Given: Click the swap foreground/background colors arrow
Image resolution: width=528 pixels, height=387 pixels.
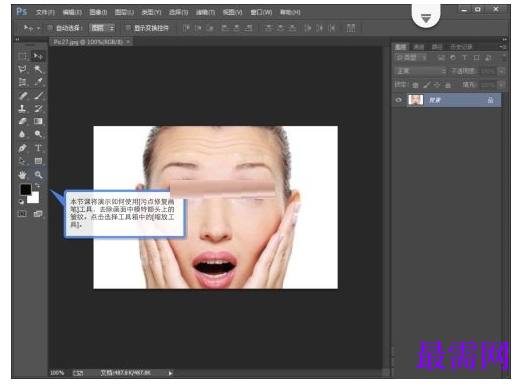Looking at the screenshot, I should (38, 186).
